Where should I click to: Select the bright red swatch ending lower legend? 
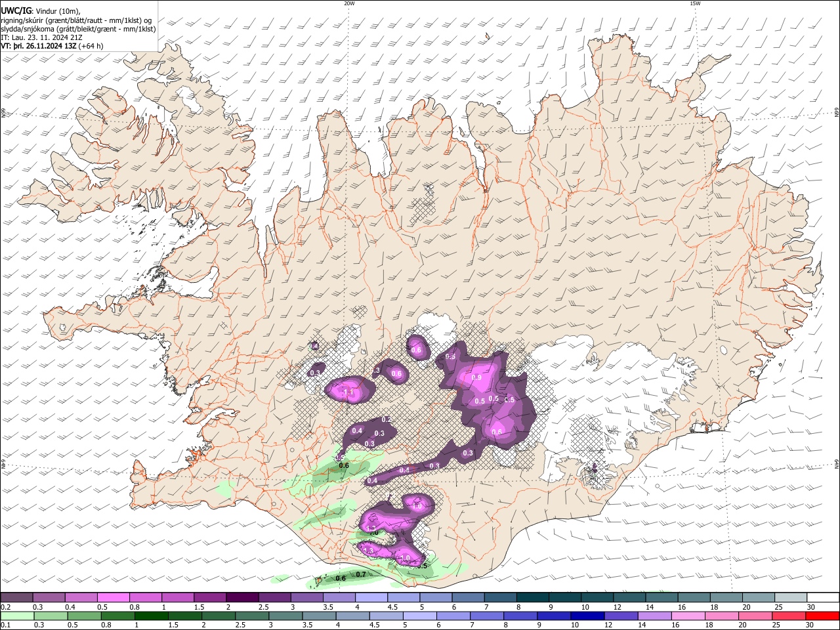coord(822,616)
